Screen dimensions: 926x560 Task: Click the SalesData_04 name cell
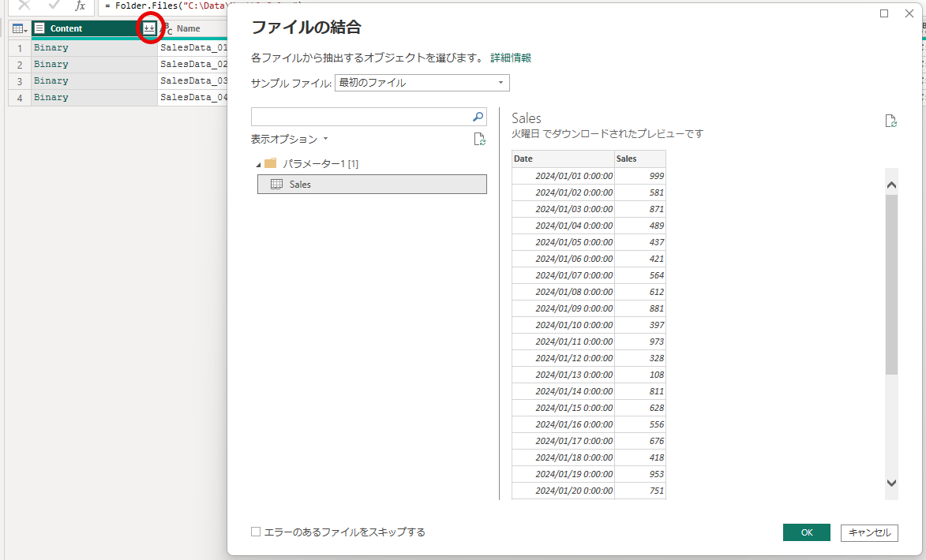193,97
